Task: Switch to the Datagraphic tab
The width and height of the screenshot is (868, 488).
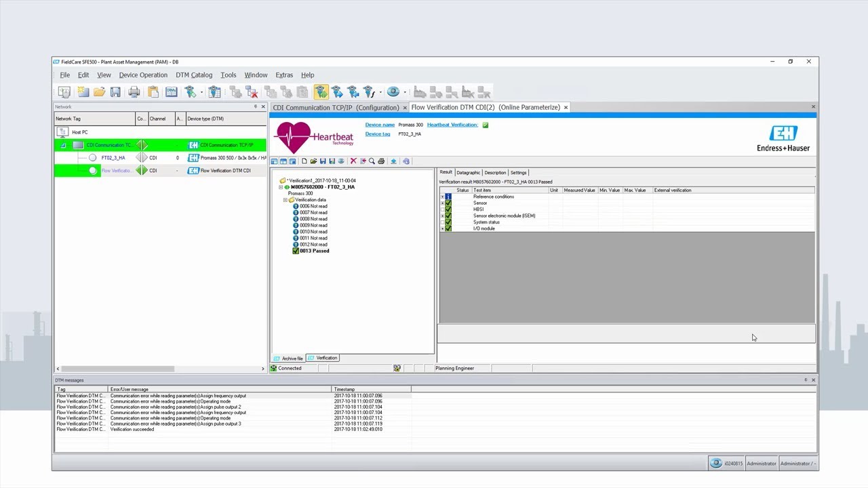Action: pos(468,172)
